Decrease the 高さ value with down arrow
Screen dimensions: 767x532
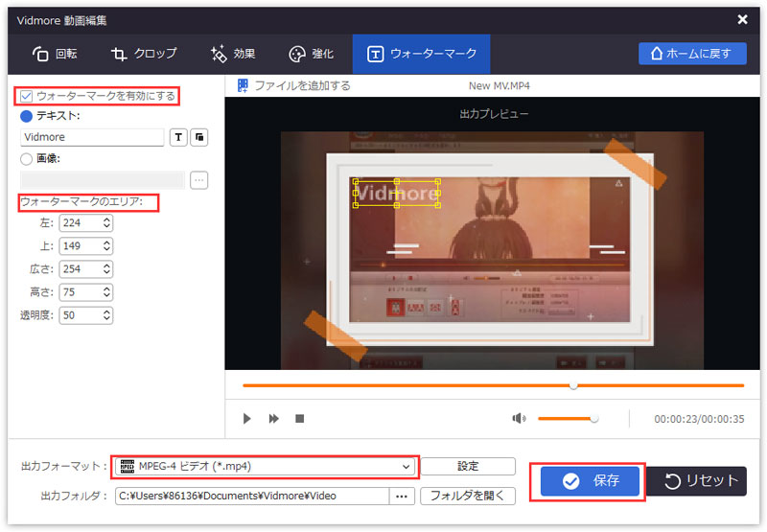[x=106, y=296]
